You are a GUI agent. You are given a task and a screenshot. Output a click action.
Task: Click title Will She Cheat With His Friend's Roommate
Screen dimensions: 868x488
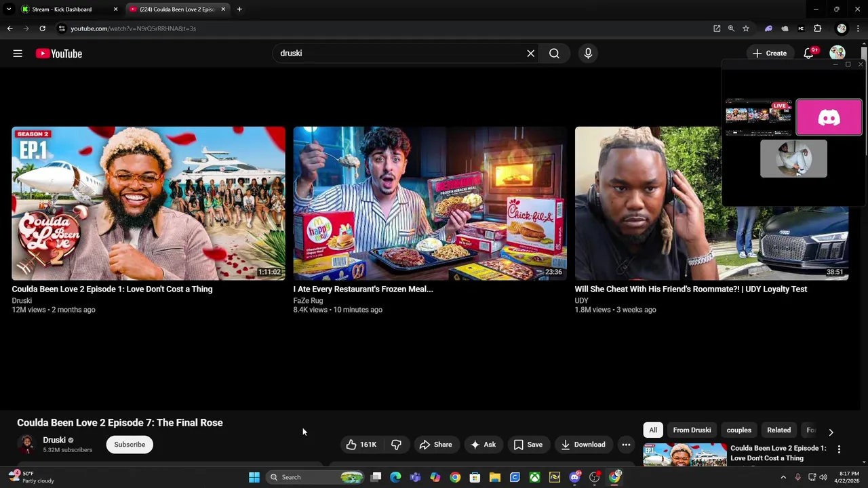click(x=691, y=289)
